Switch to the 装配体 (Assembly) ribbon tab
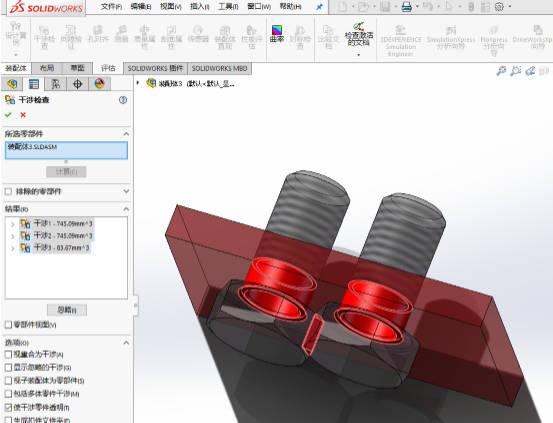 16,68
